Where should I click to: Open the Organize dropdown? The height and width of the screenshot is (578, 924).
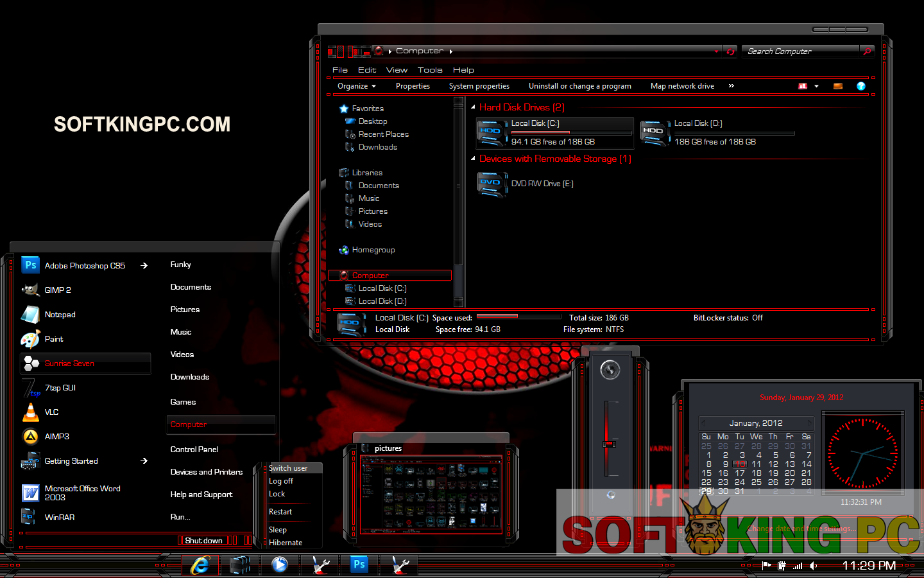(x=357, y=86)
